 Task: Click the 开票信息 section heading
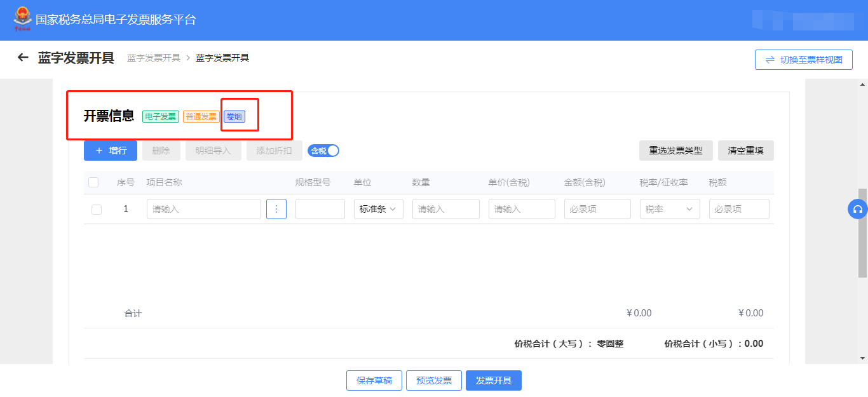click(109, 116)
